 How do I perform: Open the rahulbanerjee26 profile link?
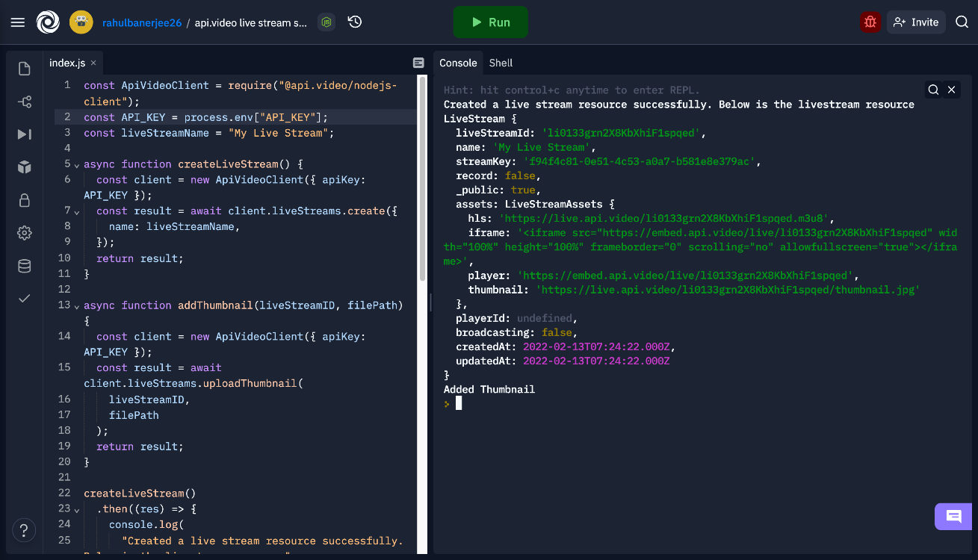point(141,22)
